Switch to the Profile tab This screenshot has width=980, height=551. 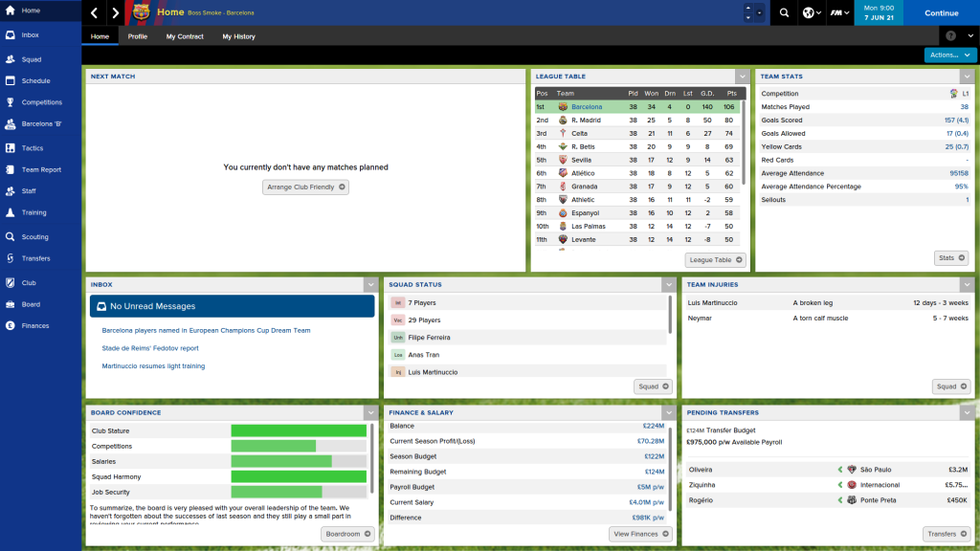(138, 36)
